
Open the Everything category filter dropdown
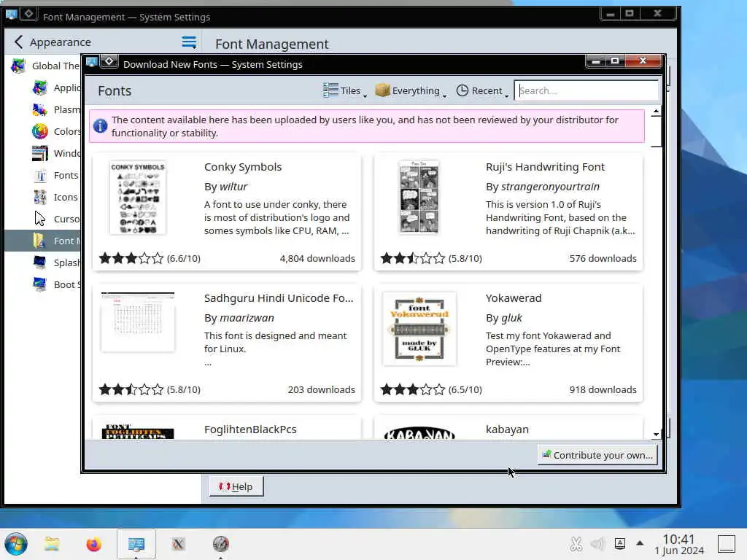tap(411, 90)
